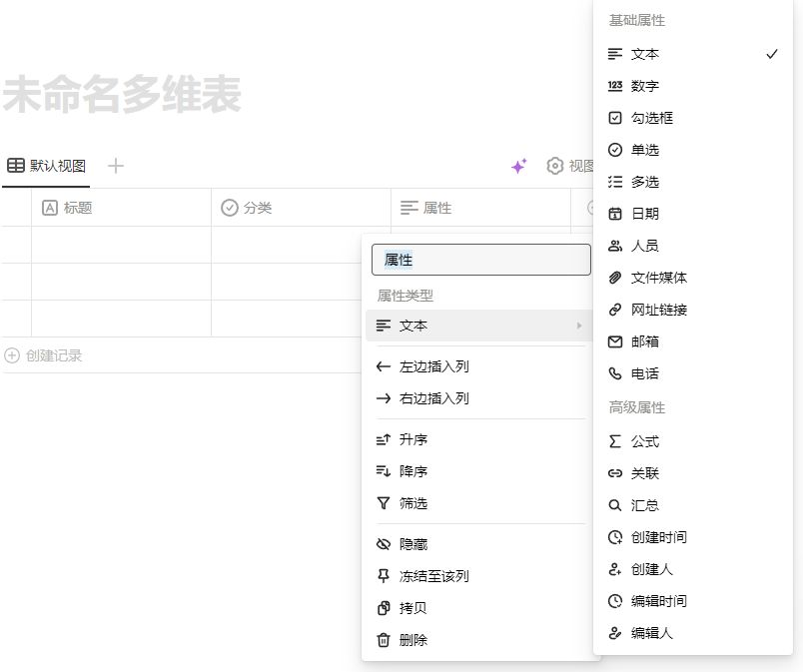Choose the Attachment (文件媒体) property type
This screenshot has height=672, width=803.
point(658,278)
